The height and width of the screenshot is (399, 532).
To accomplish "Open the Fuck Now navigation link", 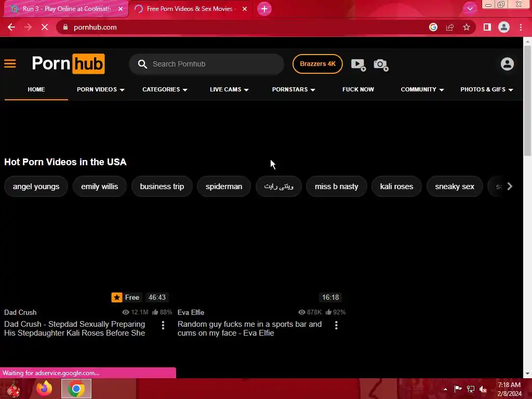I will pyautogui.click(x=358, y=89).
